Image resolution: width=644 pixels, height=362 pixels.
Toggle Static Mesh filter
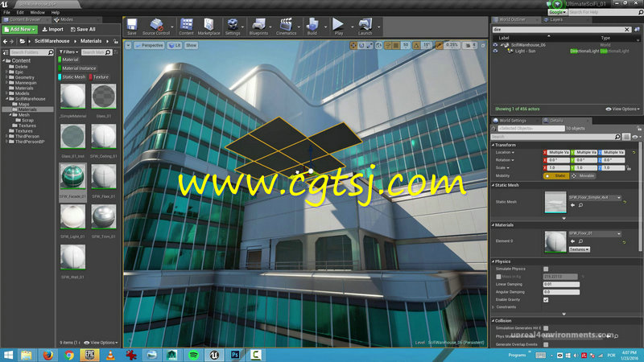coord(72,76)
